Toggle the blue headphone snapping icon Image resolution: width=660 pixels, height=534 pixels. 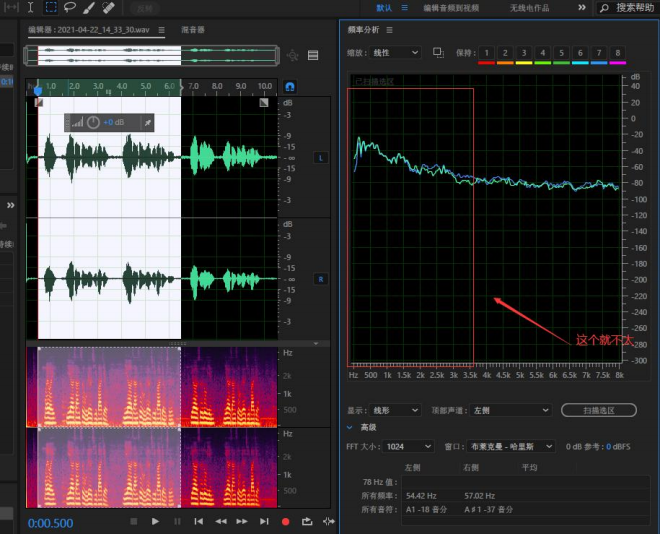click(290, 87)
